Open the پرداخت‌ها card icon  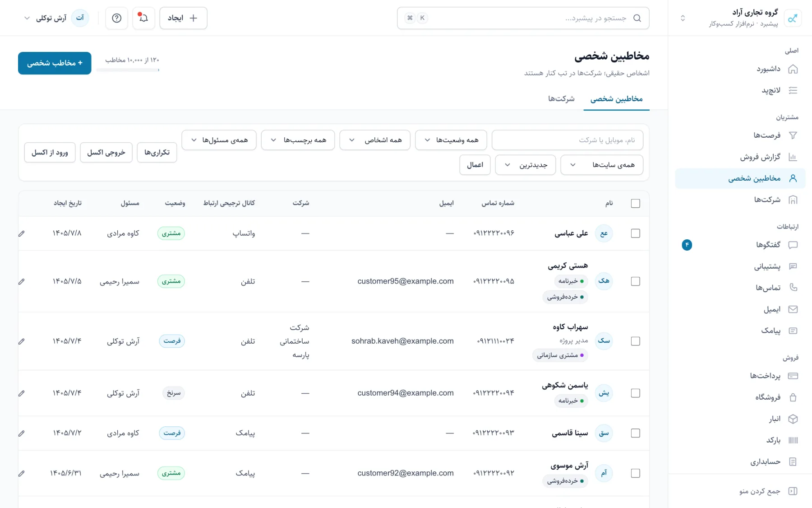[793, 376]
